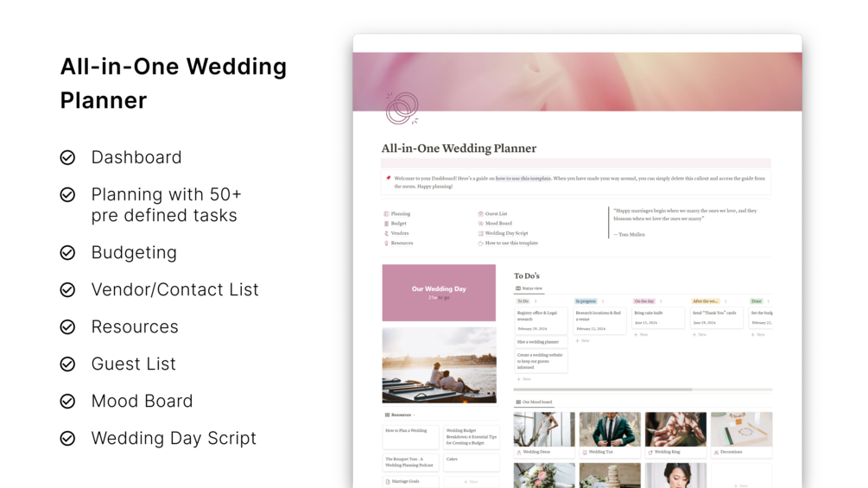
Task: Open the 'Registry office & Legal research' card
Action: pos(541,320)
